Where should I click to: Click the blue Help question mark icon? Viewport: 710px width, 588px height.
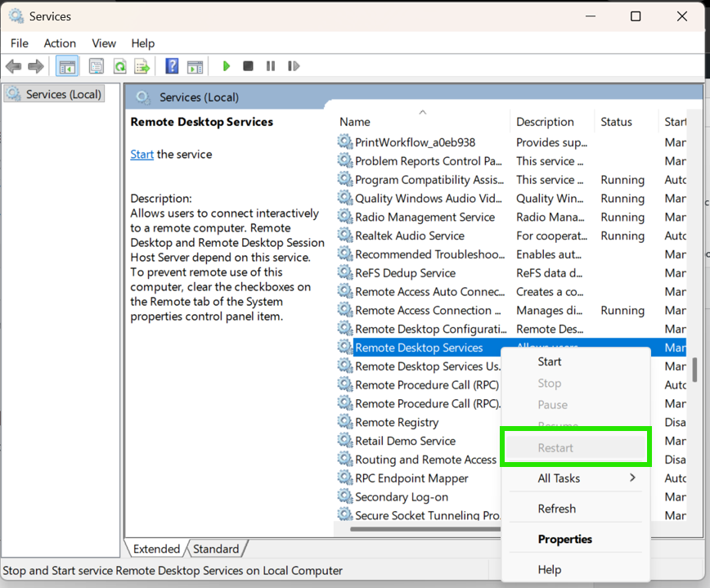(172, 66)
